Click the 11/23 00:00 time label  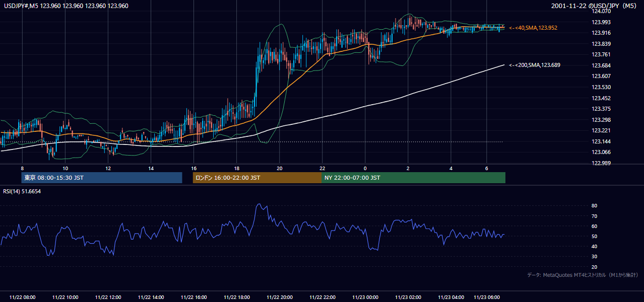365,297
